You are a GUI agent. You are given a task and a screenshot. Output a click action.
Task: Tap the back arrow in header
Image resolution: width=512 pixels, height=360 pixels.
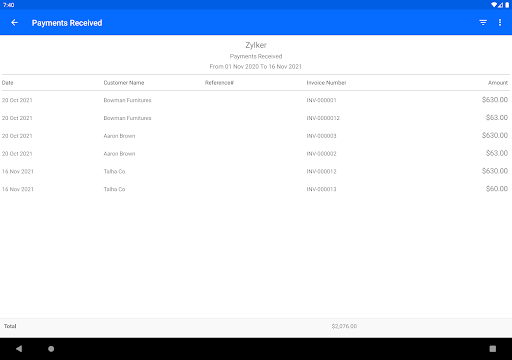click(14, 23)
